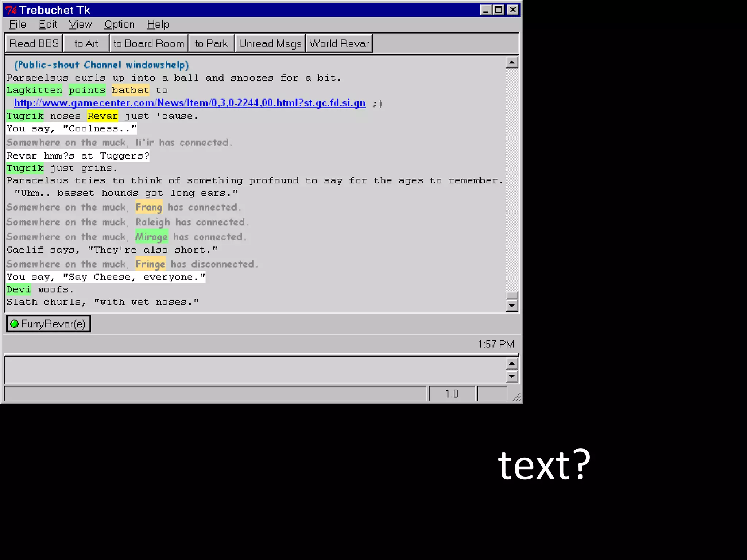Screen dimensions: 747x560
Task: Click the 1:57 PM clock display
Action: pyautogui.click(x=496, y=344)
